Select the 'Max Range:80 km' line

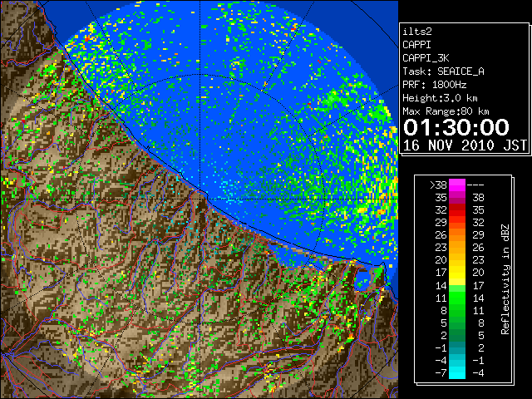click(446, 111)
